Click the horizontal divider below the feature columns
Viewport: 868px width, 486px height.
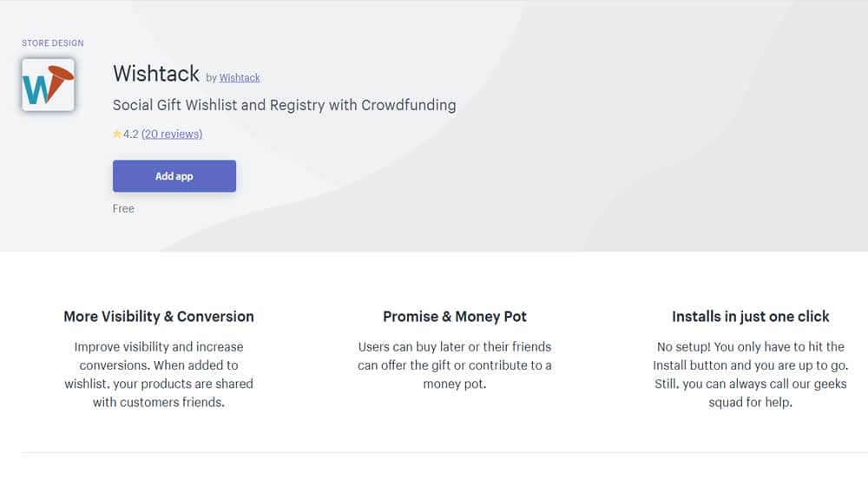click(x=444, y=452)
